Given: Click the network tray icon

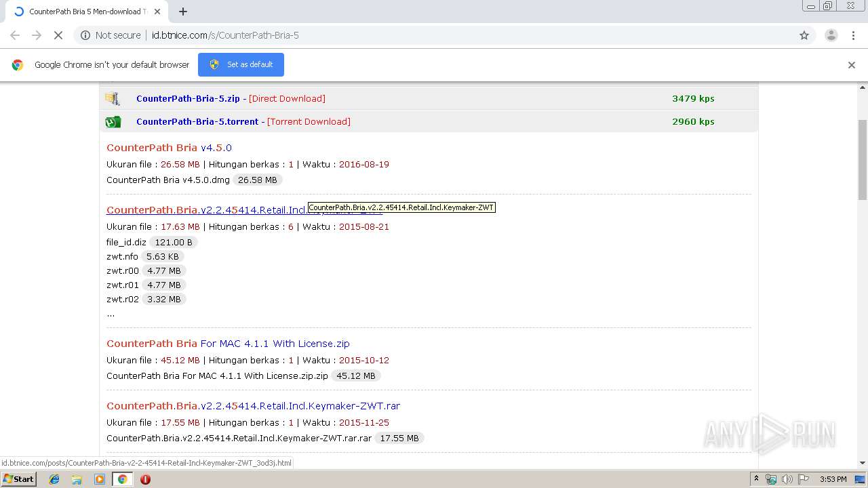Looking at the screenshot, I should click(x=771, y=479).
